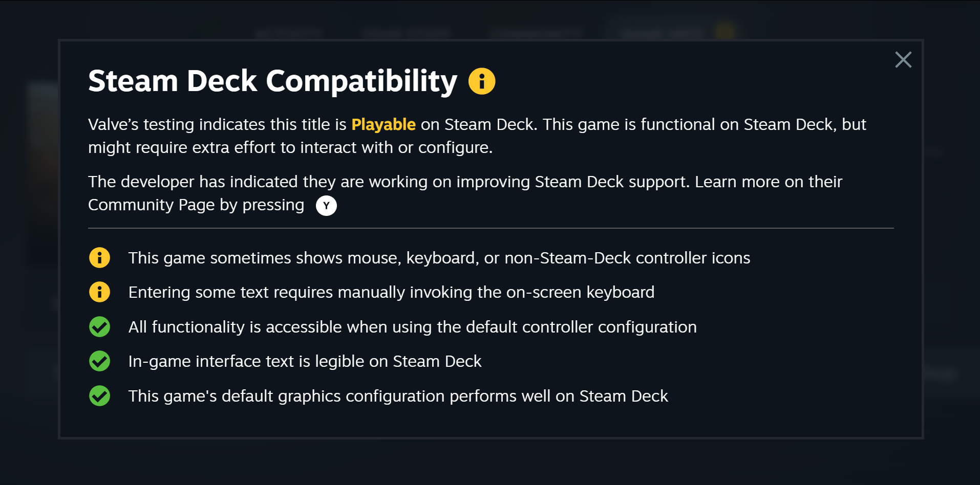980x485 pixels.
Task: Click the horizontal divider line above the list
Action: pos(491,228)
